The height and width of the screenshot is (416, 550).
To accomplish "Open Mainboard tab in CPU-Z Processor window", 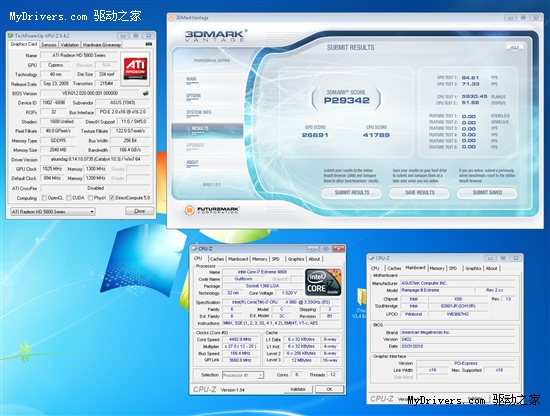I will 238,259.
